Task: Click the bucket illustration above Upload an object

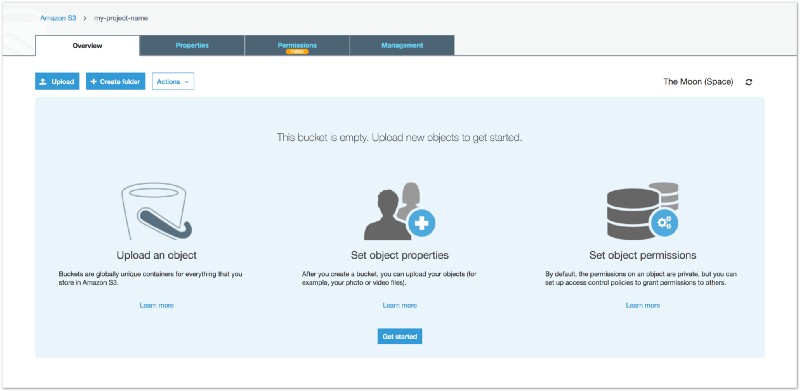Action: [x=157, y=212]
